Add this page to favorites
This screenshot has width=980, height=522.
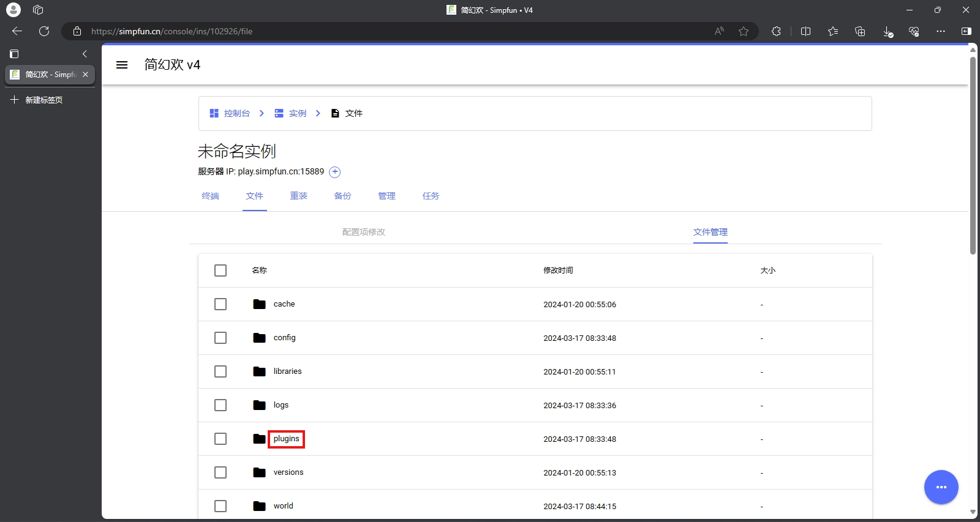click(x=744, y=31)
